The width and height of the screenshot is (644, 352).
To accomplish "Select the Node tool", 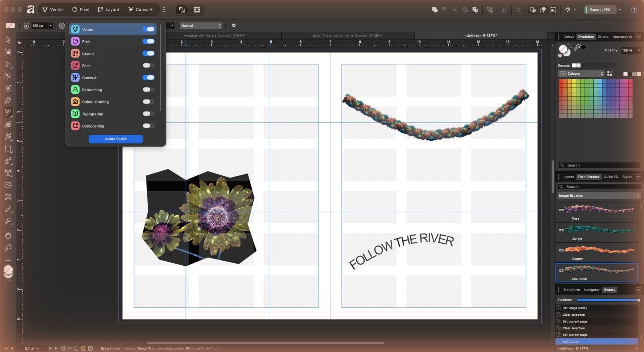I will [x=8, y=64].
